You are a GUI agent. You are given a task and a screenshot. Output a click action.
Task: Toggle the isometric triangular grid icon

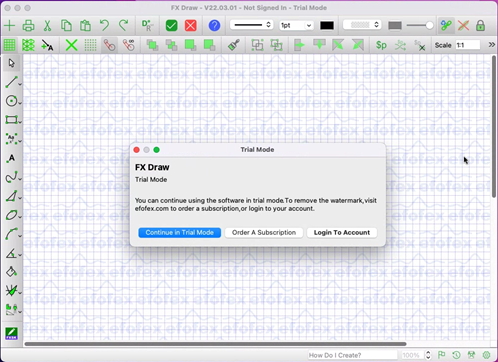click(28, 45)
